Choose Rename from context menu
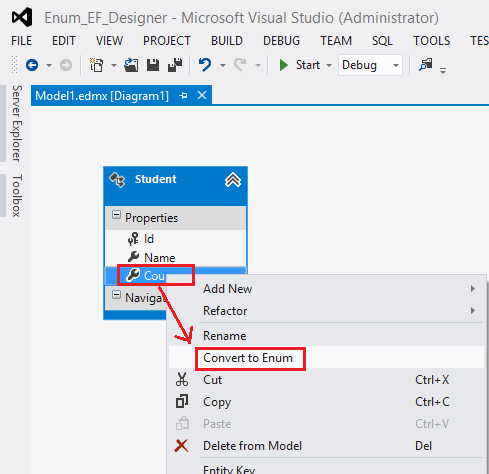The image size is (489, 474). point(326,336)
